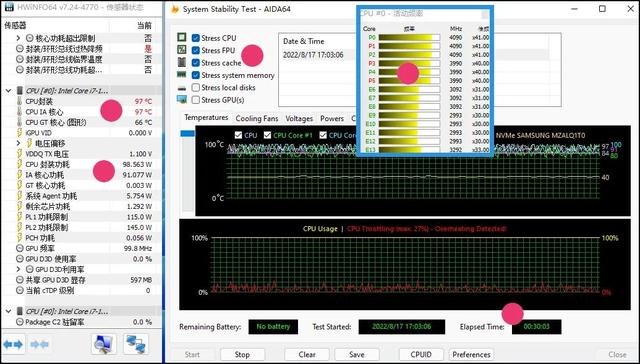Click the Stop button
The height and width of the screenshot is (364, 640).
[x=242, y=354]
